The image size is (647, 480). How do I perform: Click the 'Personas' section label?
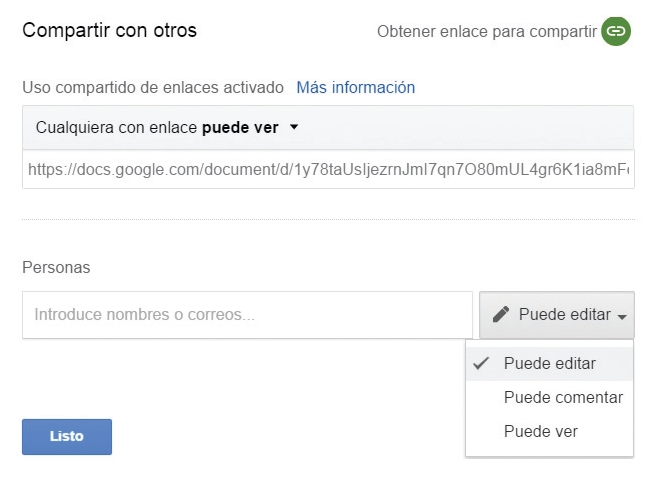(56, 267)
